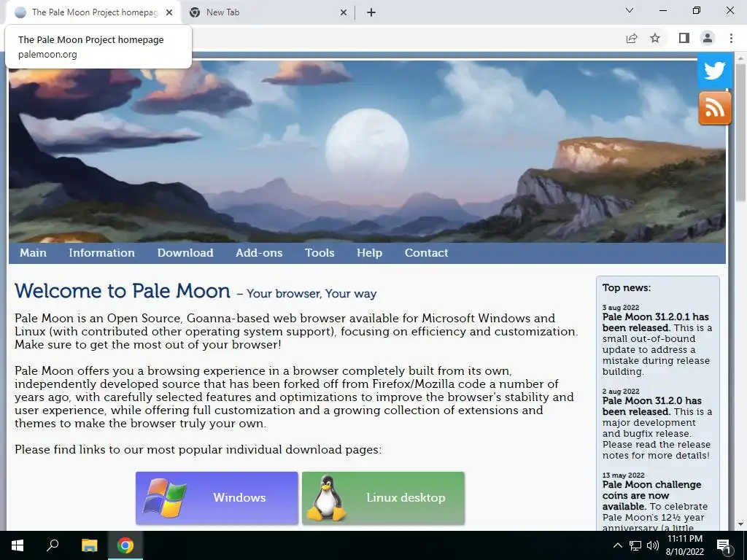Open the Add-ons menu item
The height and width of the screenshot is (560, 747).
click(259, 253)
